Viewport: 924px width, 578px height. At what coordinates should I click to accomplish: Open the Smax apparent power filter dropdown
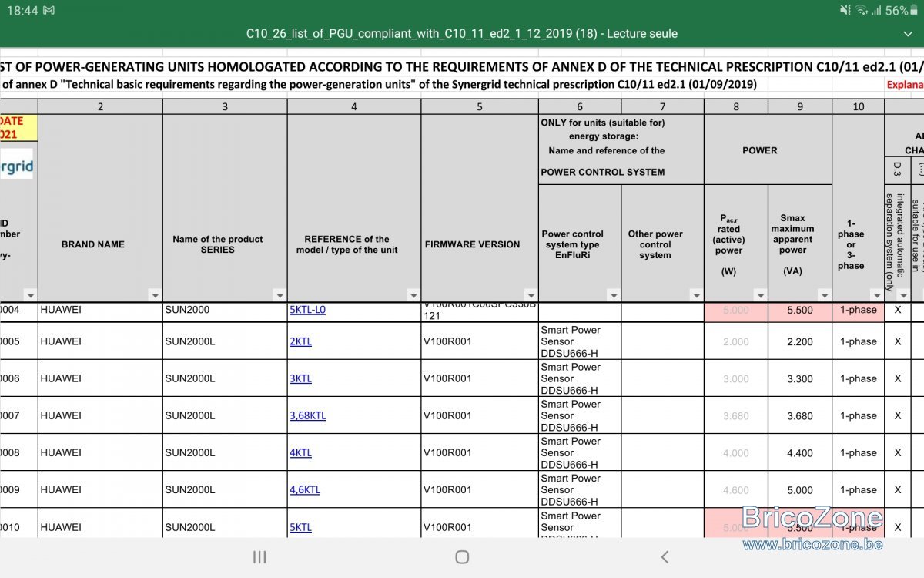[x=825, y=295]
